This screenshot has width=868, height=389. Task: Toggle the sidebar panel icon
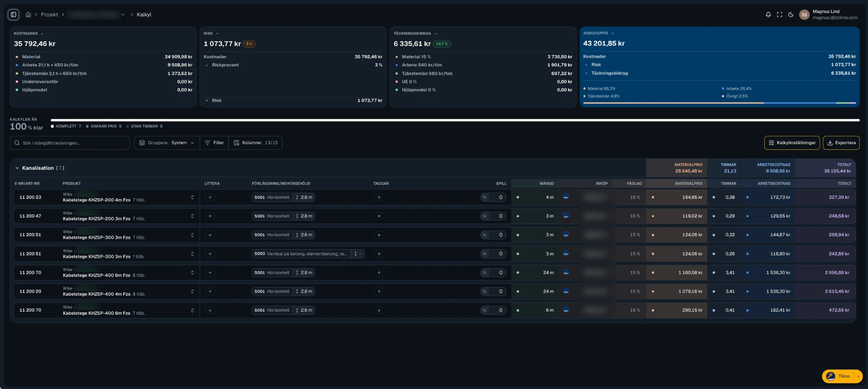13,14
